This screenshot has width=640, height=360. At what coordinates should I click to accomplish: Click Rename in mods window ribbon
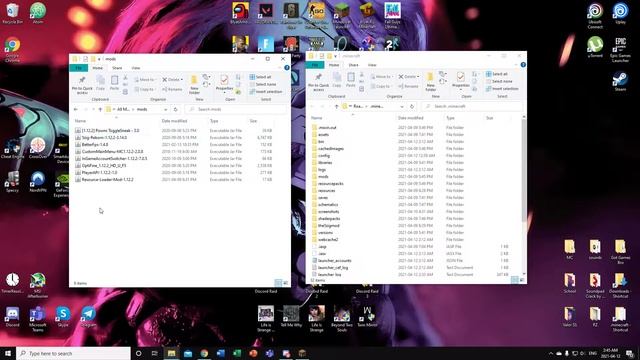172,89
